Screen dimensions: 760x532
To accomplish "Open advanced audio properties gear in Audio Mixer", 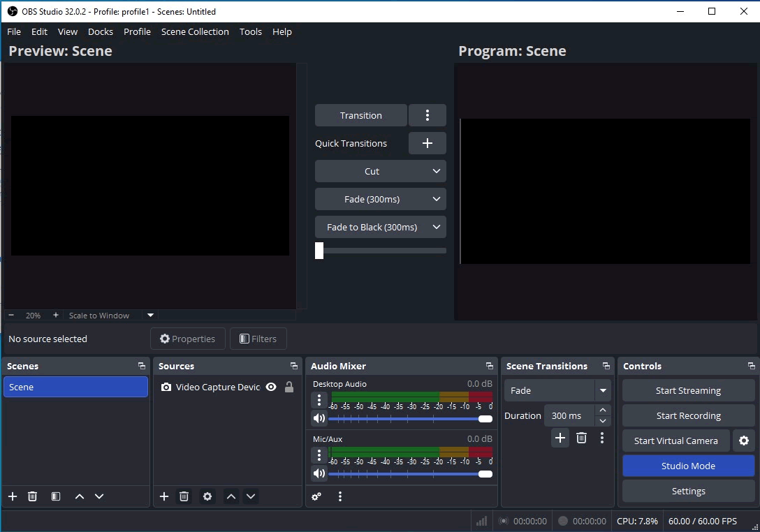I will click(316, 496).
